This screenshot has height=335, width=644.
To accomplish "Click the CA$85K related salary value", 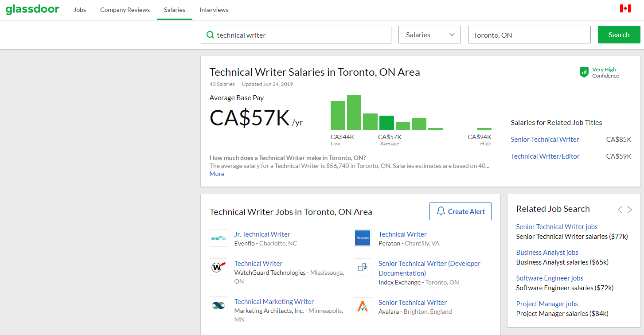I will (619, 139).
